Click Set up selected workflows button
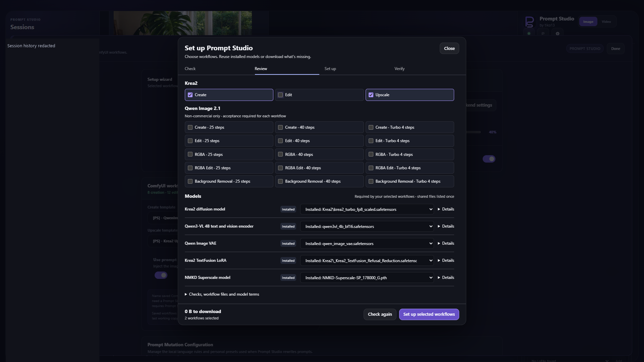 pos(429,314)
